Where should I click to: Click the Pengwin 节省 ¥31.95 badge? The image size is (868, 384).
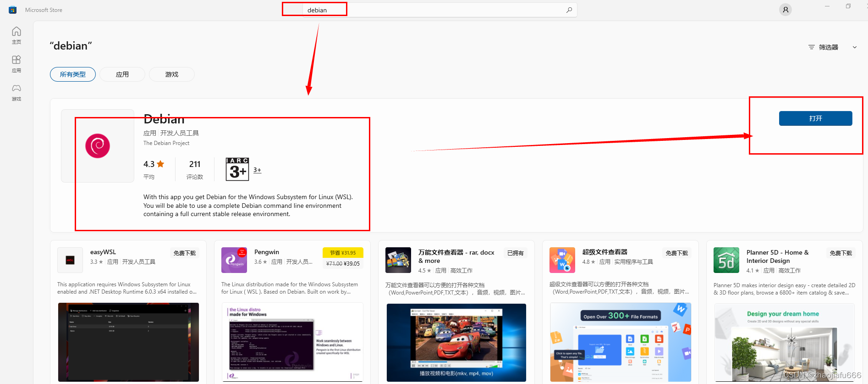click(x=343, y=253)
